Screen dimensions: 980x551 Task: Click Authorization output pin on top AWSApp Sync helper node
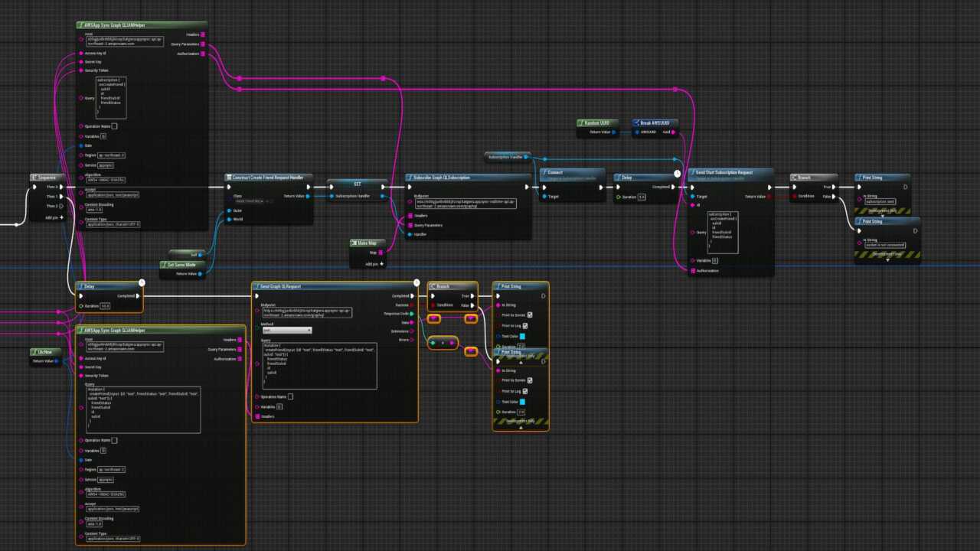203,54
